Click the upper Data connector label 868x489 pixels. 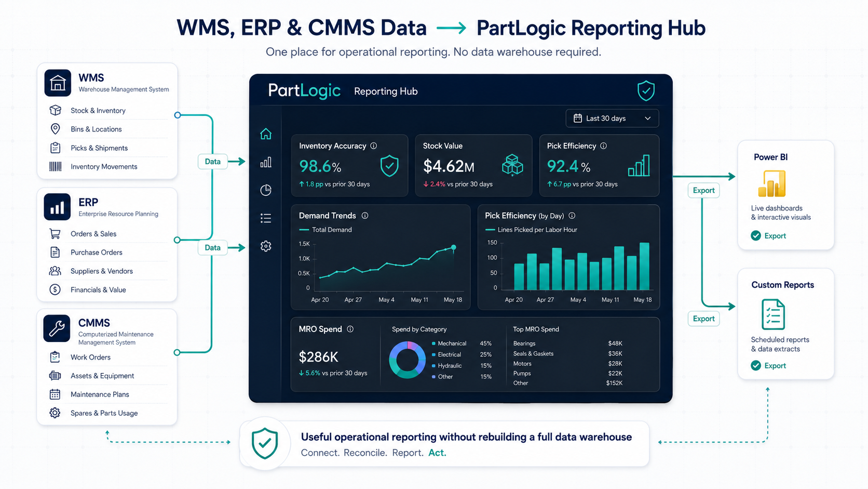coord(212,162)
